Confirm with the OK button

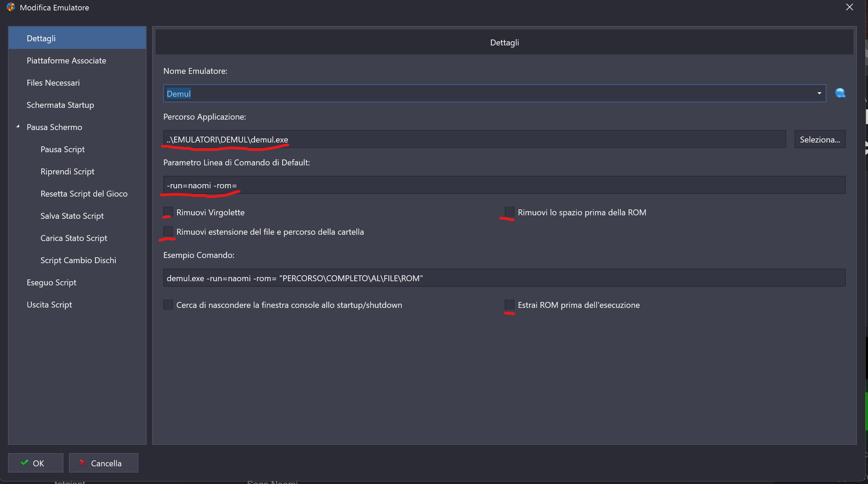[36, 463]
